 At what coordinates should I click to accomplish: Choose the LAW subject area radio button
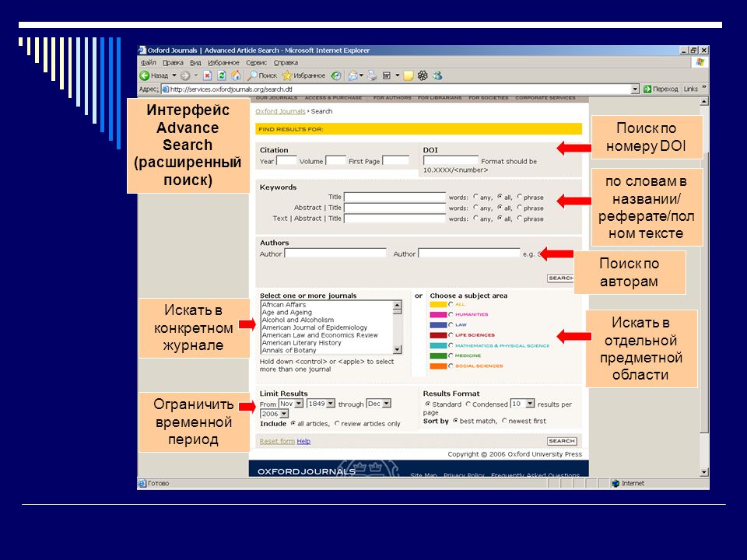[x=451, y=324]
